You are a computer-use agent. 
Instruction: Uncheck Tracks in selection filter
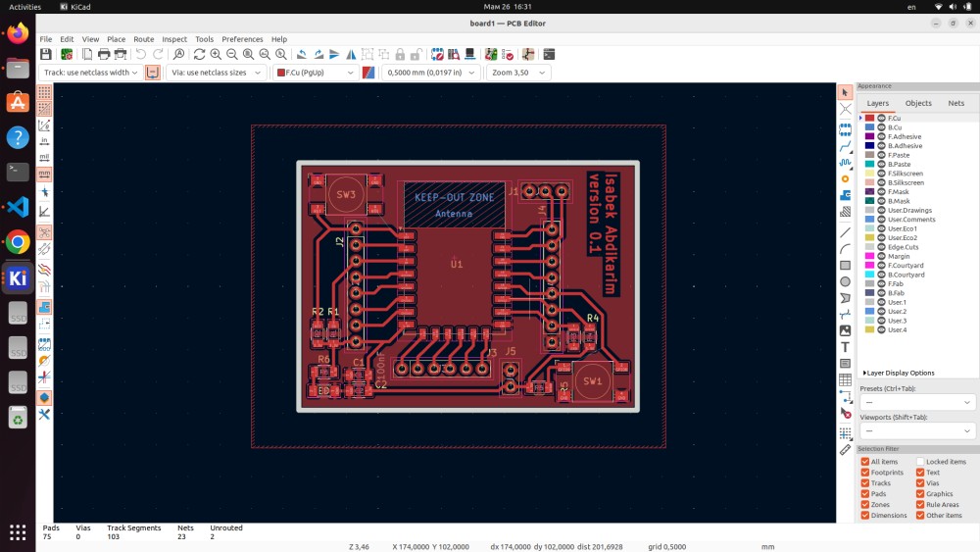[865, 482]
